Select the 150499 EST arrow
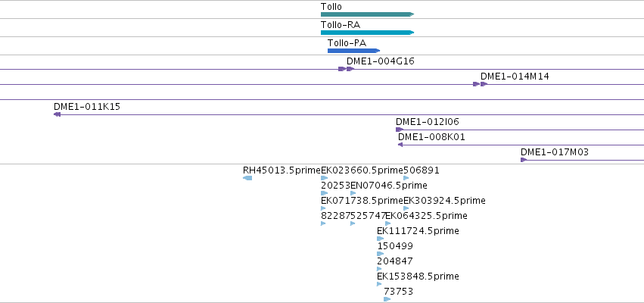 [381, 254]
